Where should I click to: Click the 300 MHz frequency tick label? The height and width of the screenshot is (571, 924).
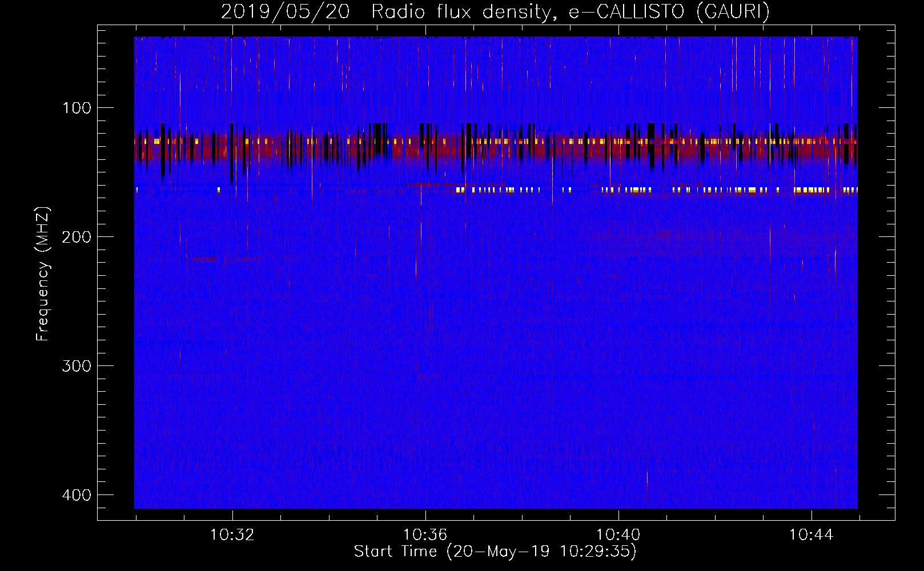[x=77, y=366]
